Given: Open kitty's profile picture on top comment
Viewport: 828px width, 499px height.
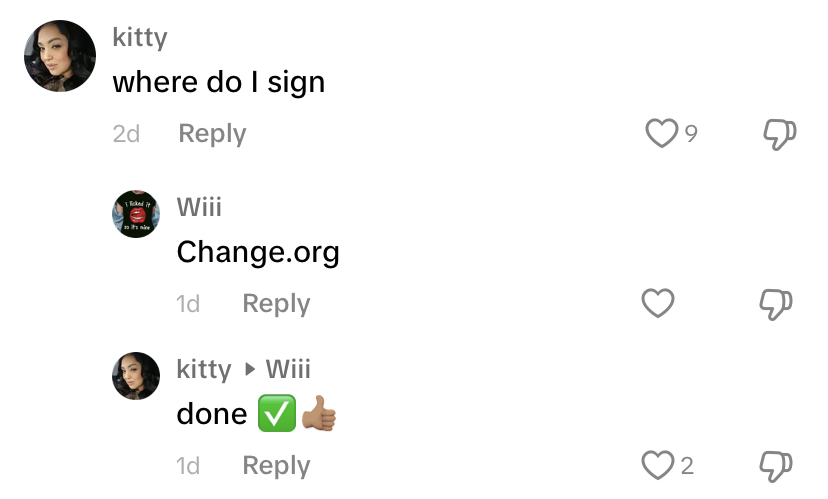Looking at the screenshot, I should coord(60,56).
